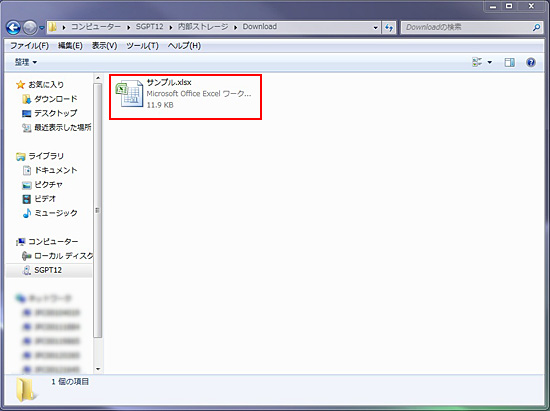Click the recent places icon beside 最近表示した場所
Image resolution: width=550 pixels, height=411 pixels.
[x=27, y=128]
